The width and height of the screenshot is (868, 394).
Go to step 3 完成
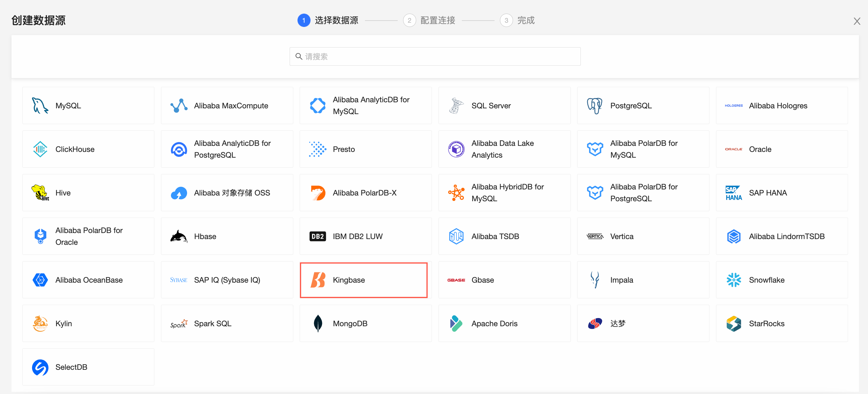tap(517, 20)
